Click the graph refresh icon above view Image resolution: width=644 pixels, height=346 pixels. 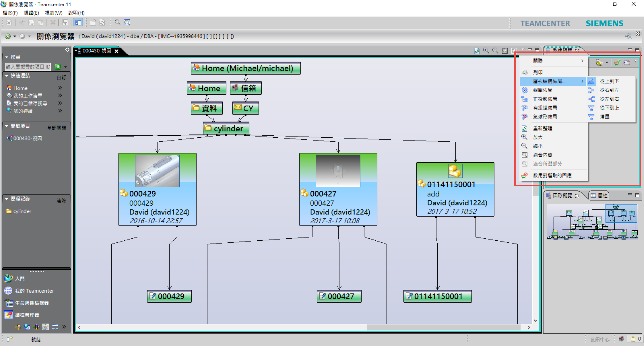pos(477,51)
